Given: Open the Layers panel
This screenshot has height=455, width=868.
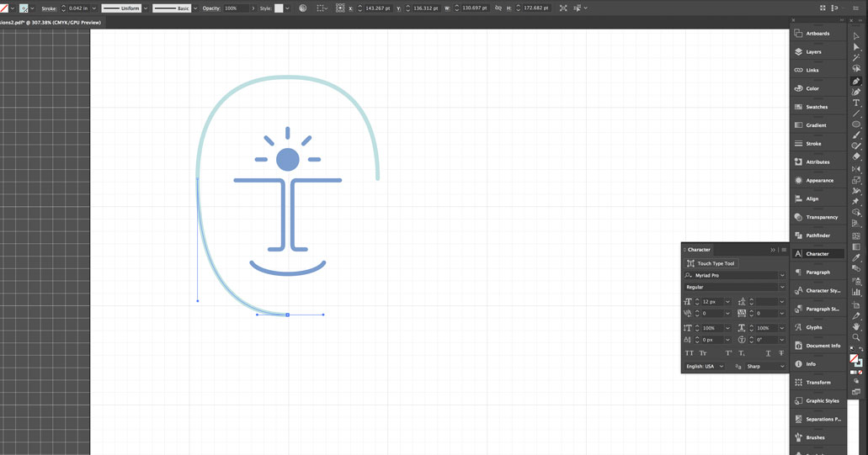Looking at the screenshot, I should [x=813, y=52].
